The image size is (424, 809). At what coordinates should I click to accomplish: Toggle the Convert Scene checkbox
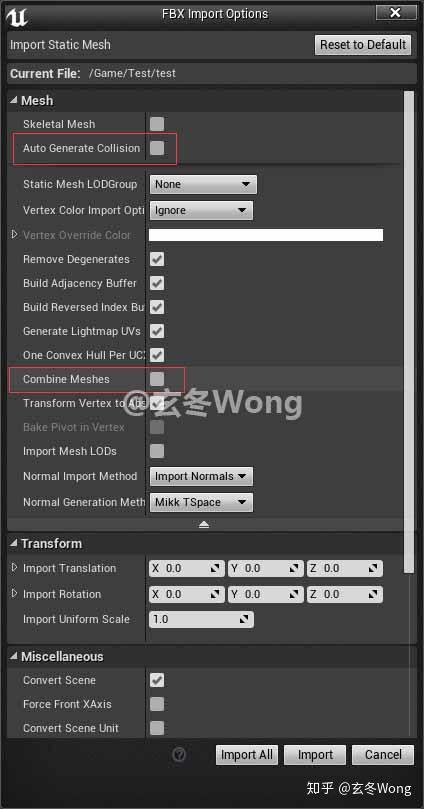pos(157,680)
